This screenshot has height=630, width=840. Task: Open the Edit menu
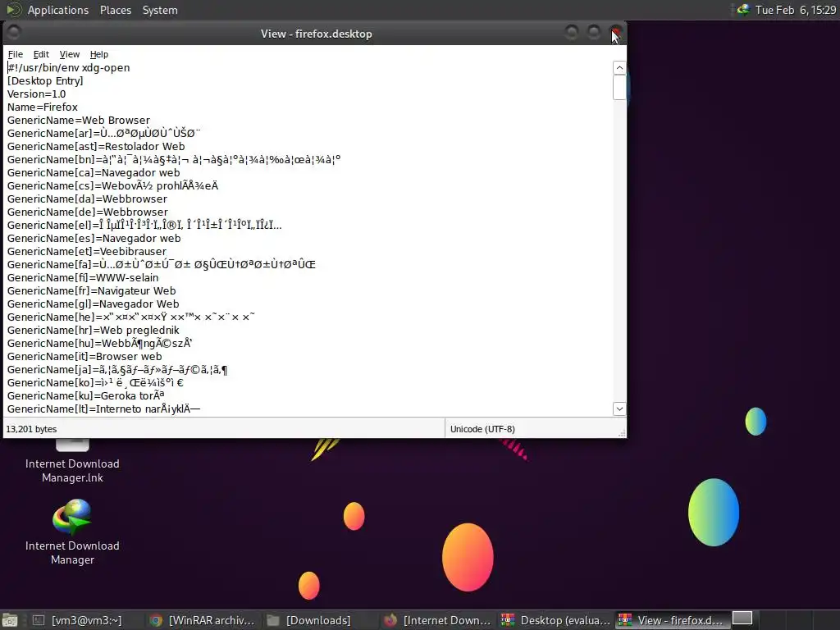41,54
